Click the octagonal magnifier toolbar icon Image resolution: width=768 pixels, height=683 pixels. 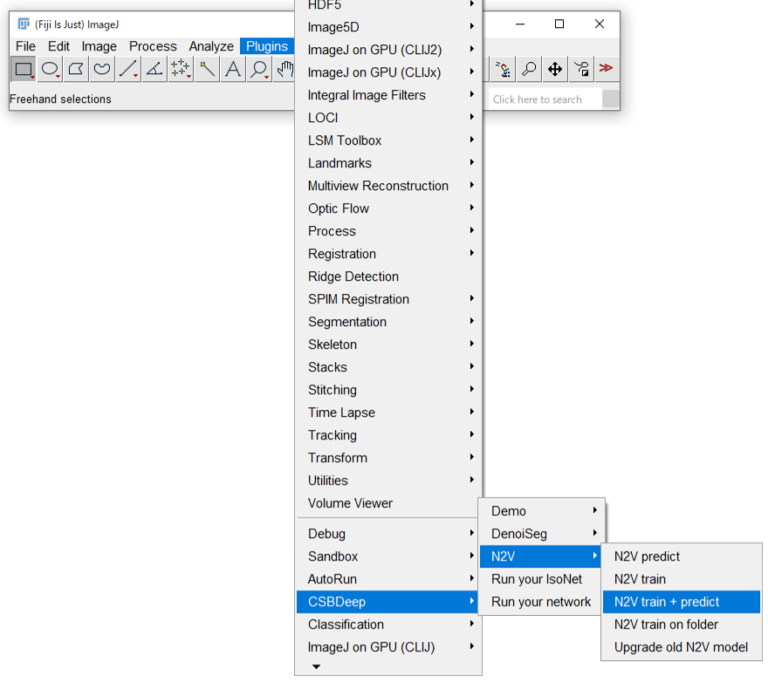pyautogui.click(x=529, y=69)
